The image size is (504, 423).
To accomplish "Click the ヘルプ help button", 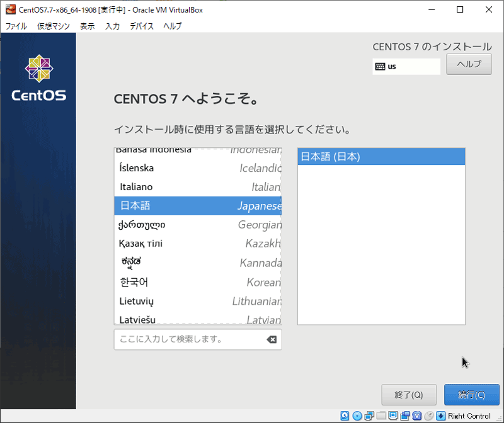I will [469, 64].
